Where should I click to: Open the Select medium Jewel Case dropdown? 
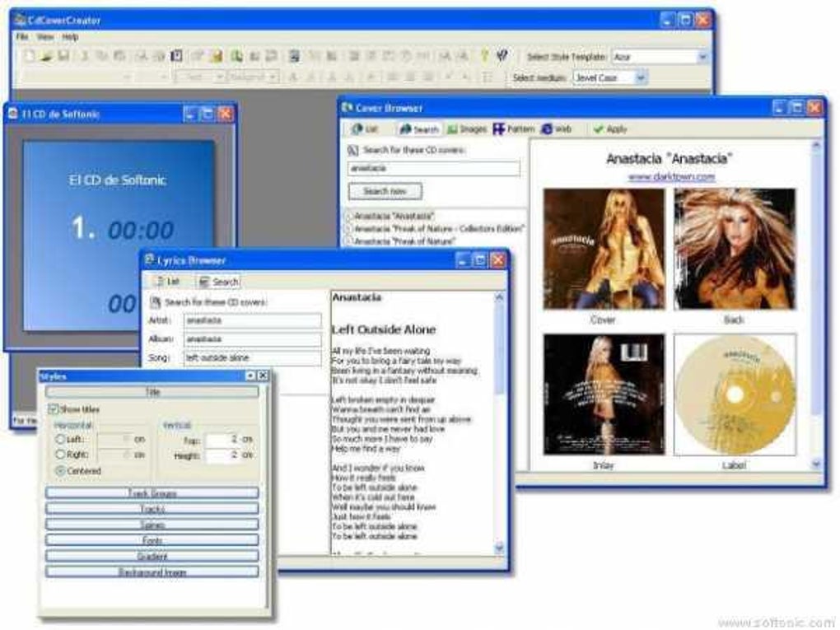(641, 77)
